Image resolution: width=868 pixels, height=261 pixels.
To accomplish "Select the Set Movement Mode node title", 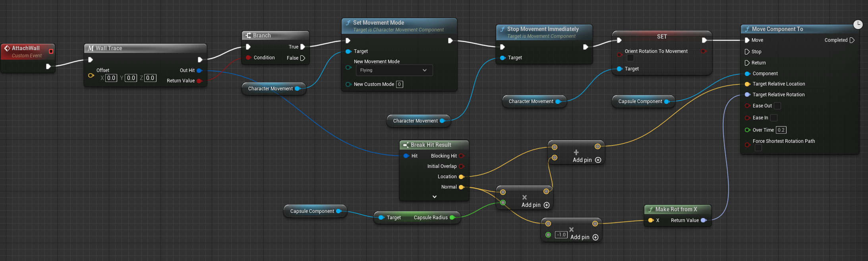I will point(378,23).
